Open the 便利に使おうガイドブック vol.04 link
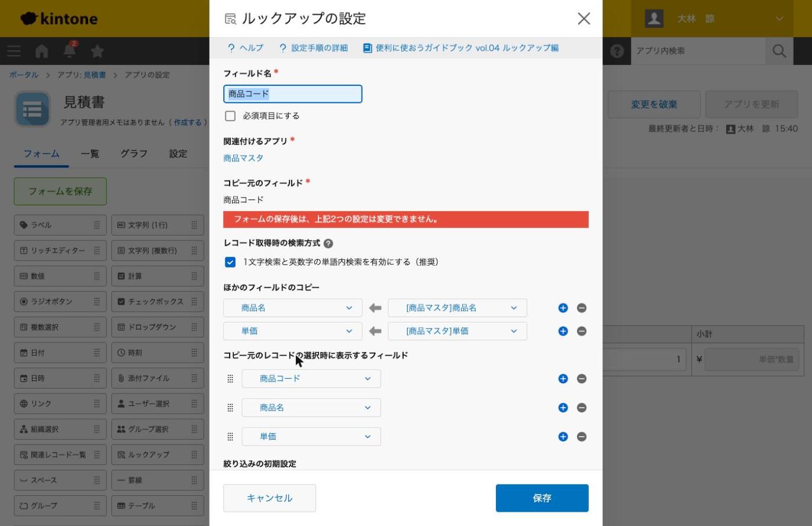812x526 pixels. (x=461, y=48)
